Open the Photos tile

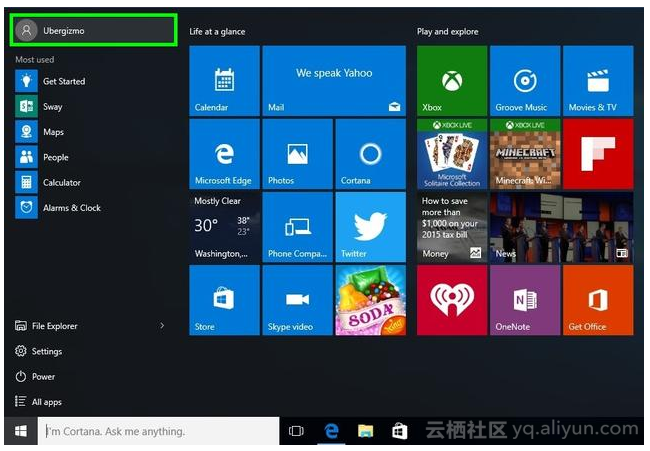coord(298,154)
